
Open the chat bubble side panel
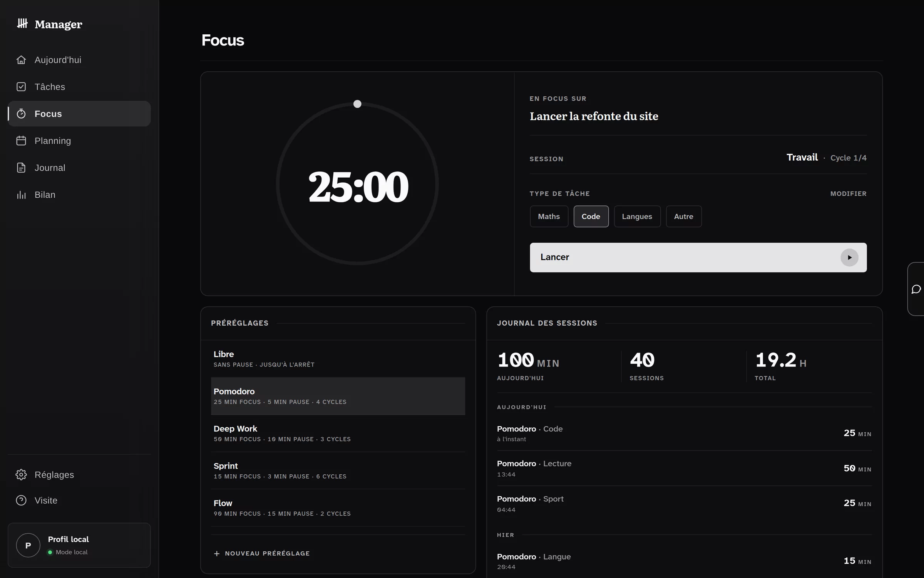click(x=916, y=289)
